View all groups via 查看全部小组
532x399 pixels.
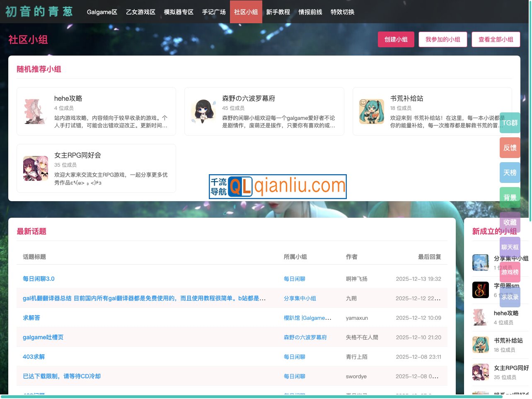[496, 39]
